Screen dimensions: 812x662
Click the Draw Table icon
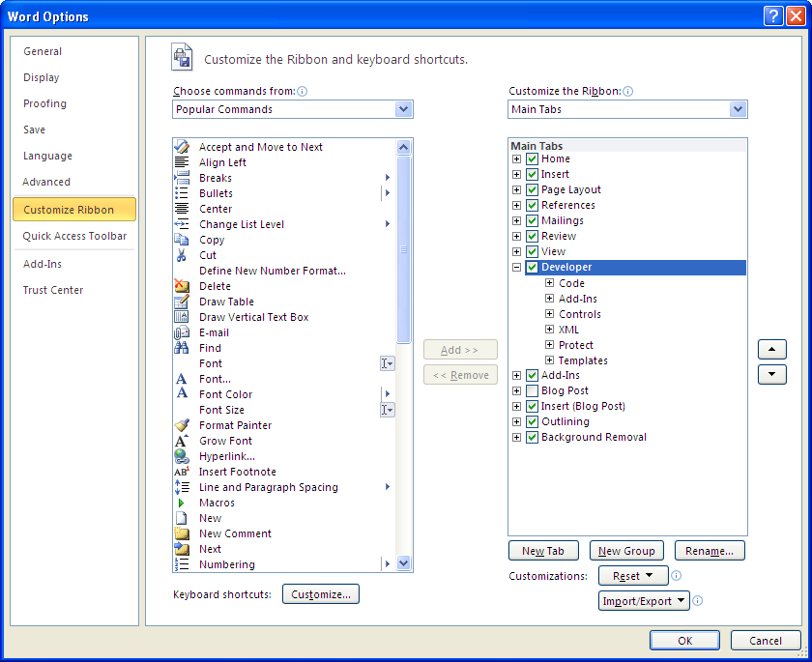coord(182,302)
